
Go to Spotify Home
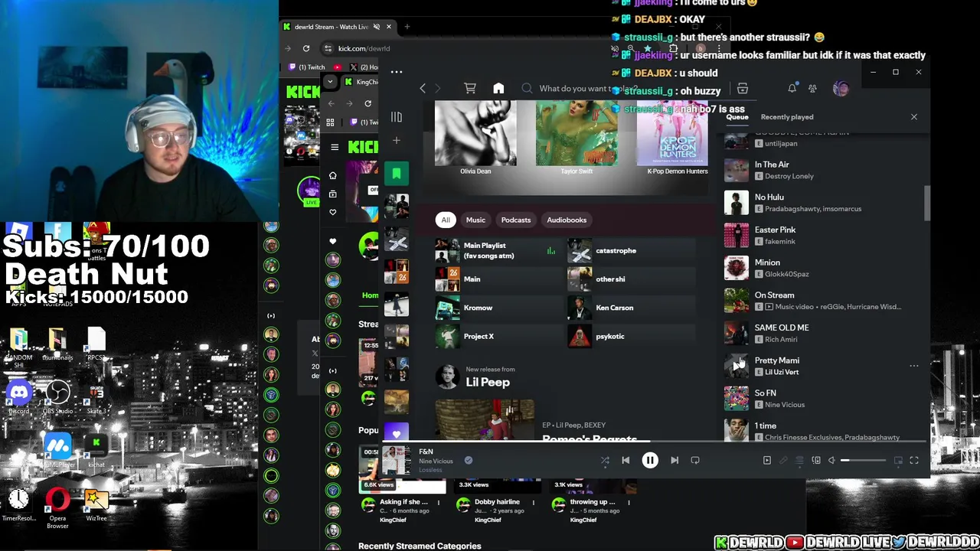498,89
